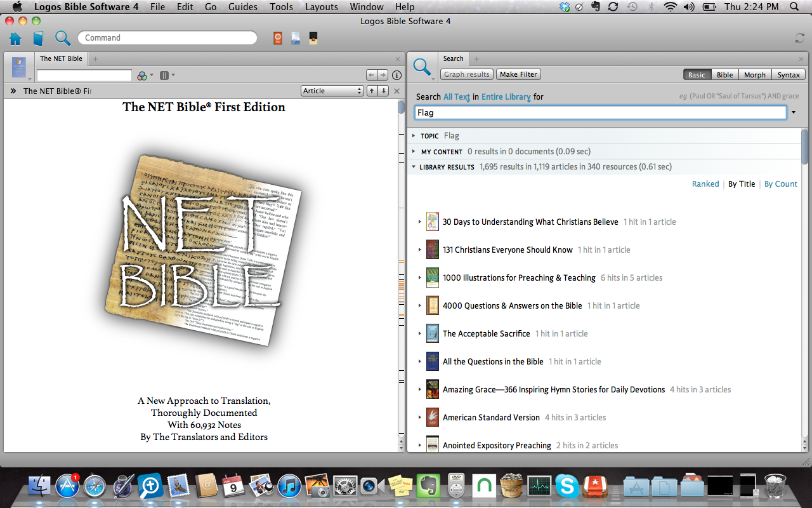The image size is (812, 508).
Task: Open the Search panel magnifier menu
Action: (x=422, y=67)
